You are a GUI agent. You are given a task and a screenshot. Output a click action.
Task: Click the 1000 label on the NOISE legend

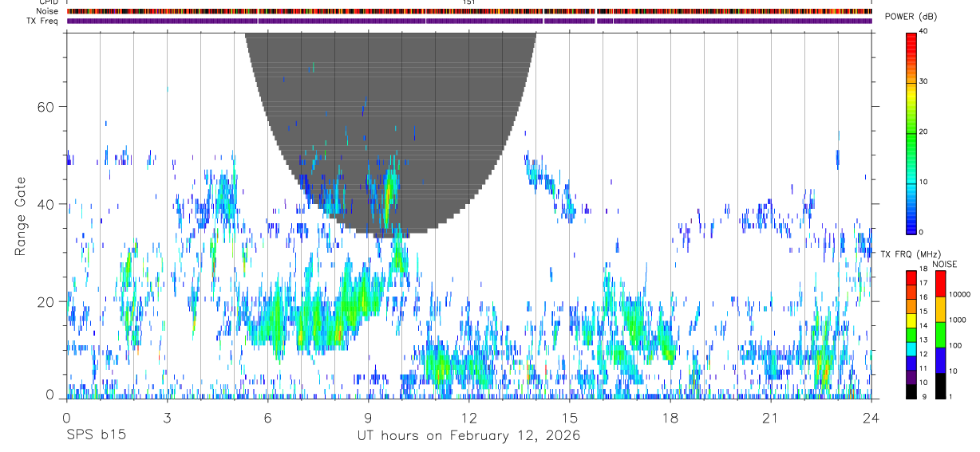(957, 320)
